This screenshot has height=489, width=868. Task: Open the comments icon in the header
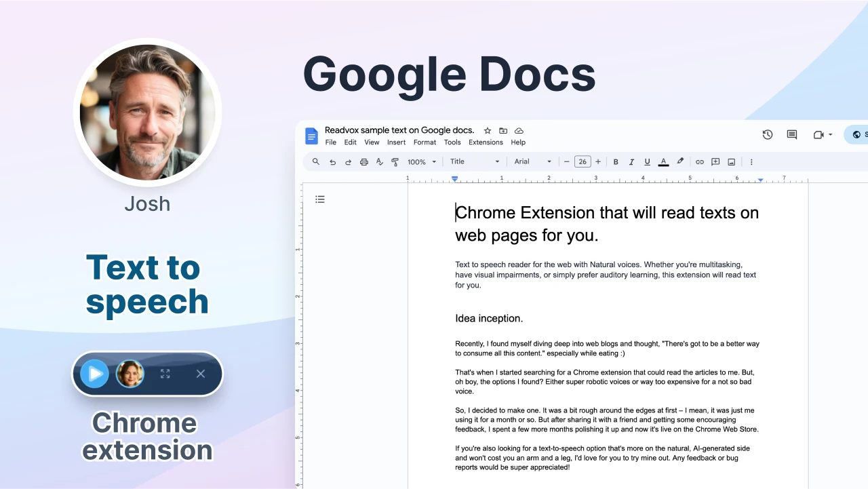coord(792,135)
